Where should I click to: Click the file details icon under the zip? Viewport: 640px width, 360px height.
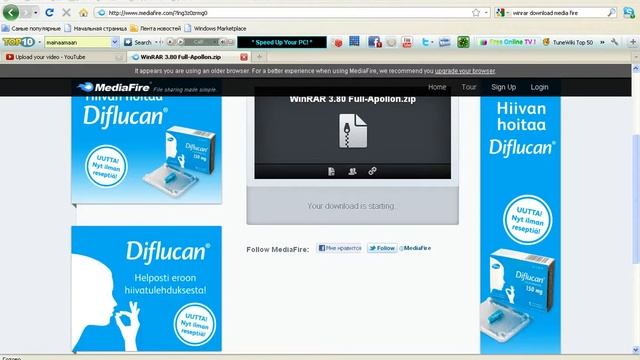(x=331, y=171)
